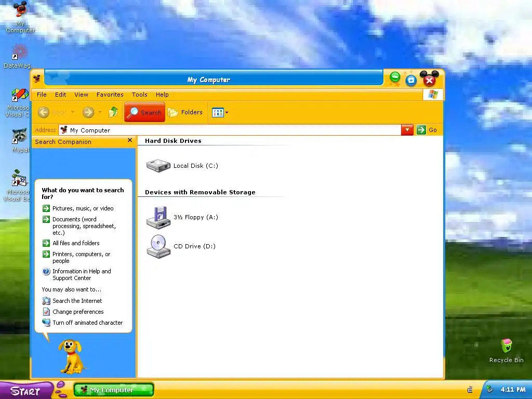Open DataWag desktop shortcut
Viewport: 532px width, 399px height.
pos(20,56)
